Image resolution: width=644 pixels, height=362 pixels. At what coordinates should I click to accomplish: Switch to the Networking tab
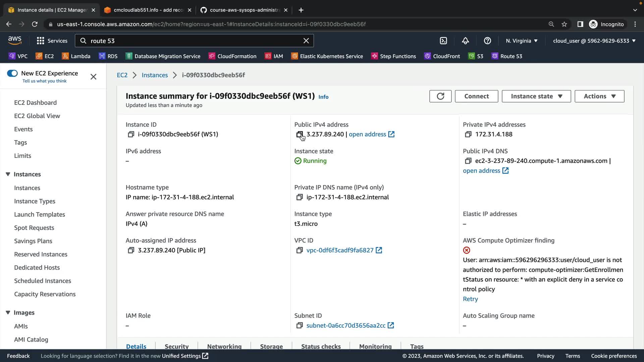click(224, 346)
